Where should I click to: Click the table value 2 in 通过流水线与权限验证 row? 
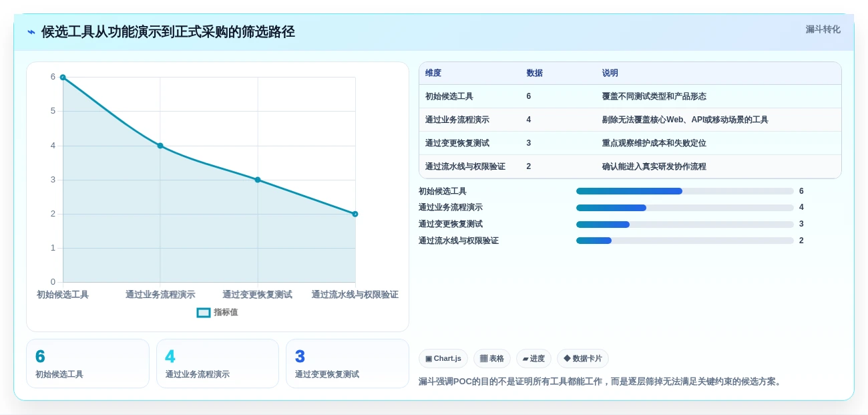529,167
